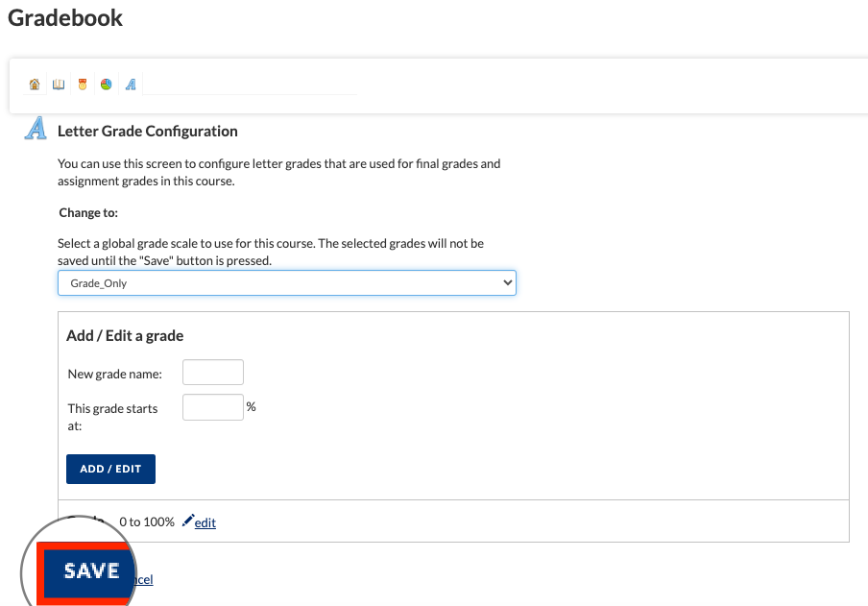This screenshot has height=606, width=868.
Task: Click the '0 to 100%' grade range text
Action: click(147, 521)
